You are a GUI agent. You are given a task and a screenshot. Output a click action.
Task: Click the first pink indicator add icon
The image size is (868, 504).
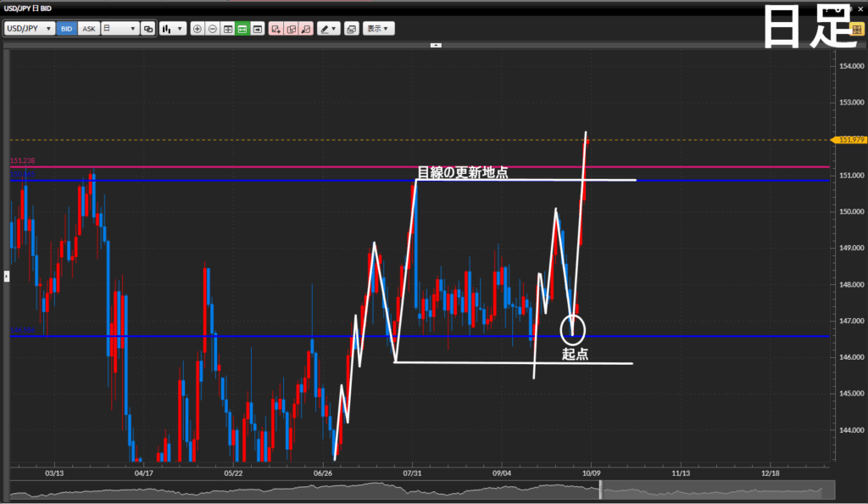(x=275, y=29)
